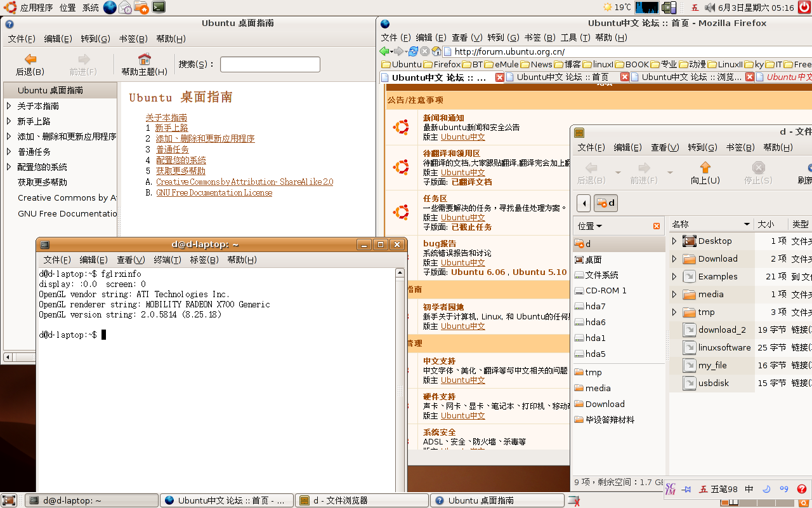Click the Ubuntu logo applications menu icon

pyautogui.click(x=10, y=8)
